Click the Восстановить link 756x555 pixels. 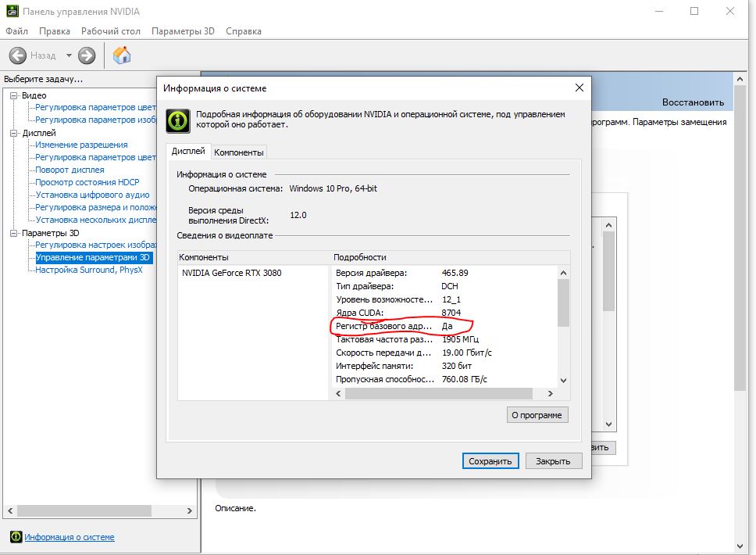693,102
